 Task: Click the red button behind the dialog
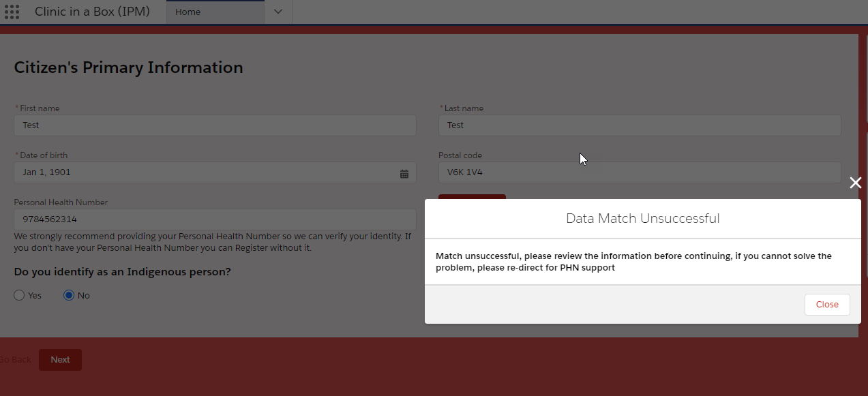tap(472, 196)
